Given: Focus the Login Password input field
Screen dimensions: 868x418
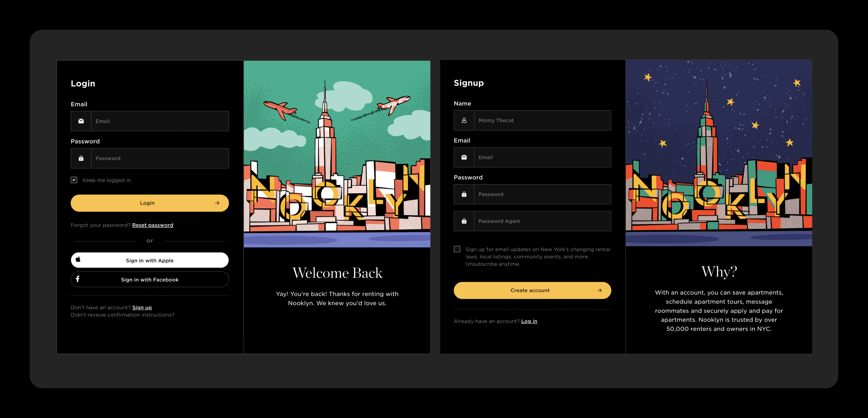Looking at the screenshot, I should [x=160, y=158].
